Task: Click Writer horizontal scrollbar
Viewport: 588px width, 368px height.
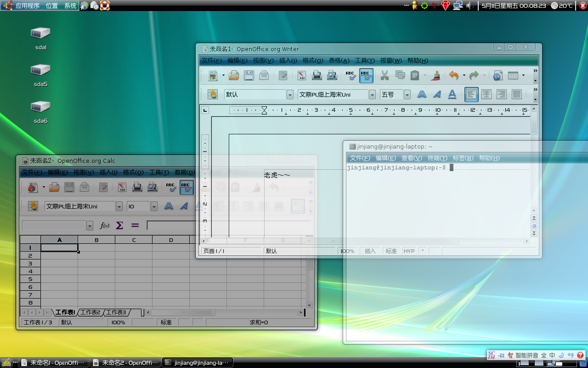Action: [x=365, y=241]
